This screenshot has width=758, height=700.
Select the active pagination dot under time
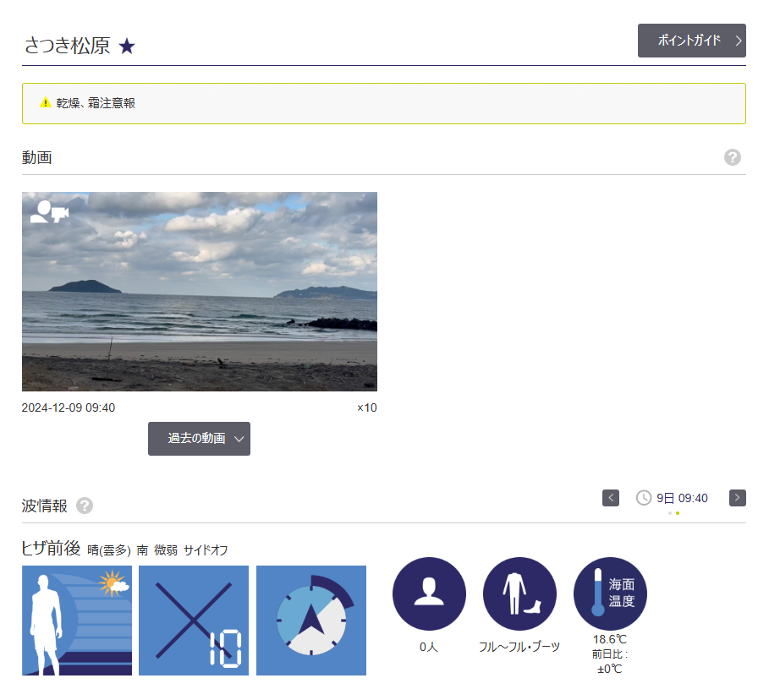(678, 513)
